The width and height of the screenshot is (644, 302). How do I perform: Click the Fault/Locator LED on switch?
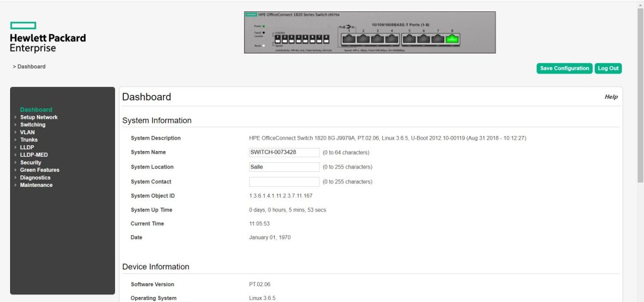click(x=264, y=33)
